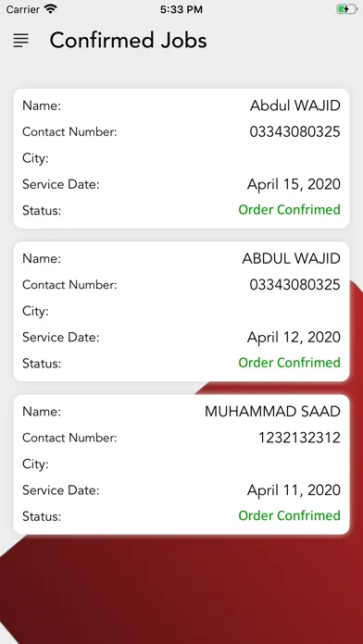
Task: Tap contact number in April 15 job
Action: (294, 131)
